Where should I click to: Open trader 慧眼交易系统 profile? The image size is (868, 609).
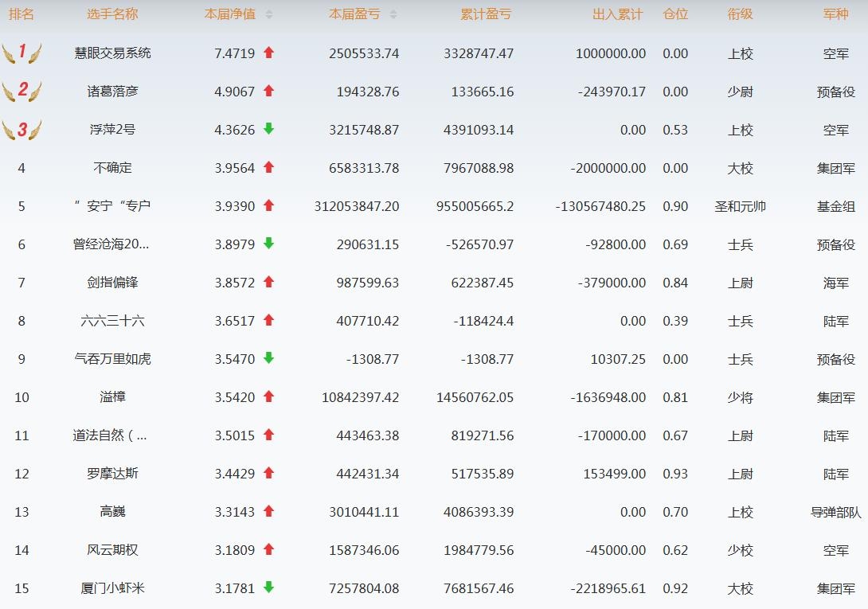click(112, 53)
